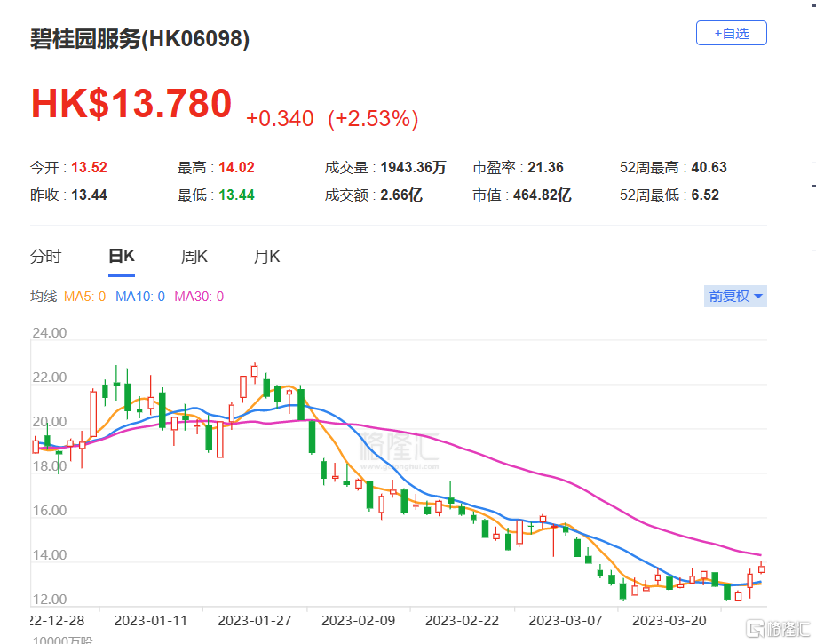Add stock with the +自选 button
The image size is (816, 644).
(x=731, y=34)
